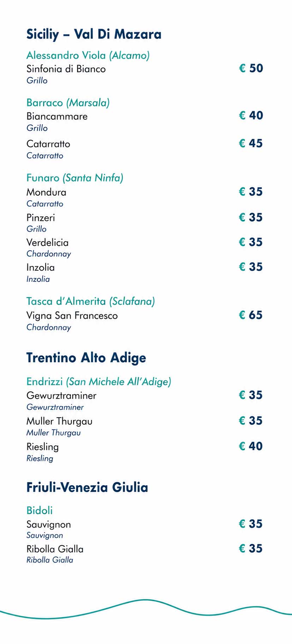Select the Bidoli producer name
Viewport: 292px width, 644px height.
point(40,510)
